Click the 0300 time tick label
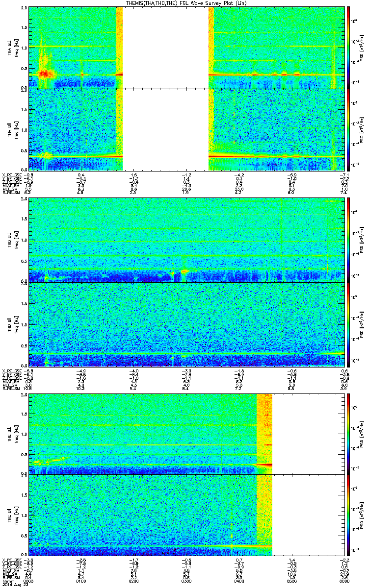 point(187,582)
